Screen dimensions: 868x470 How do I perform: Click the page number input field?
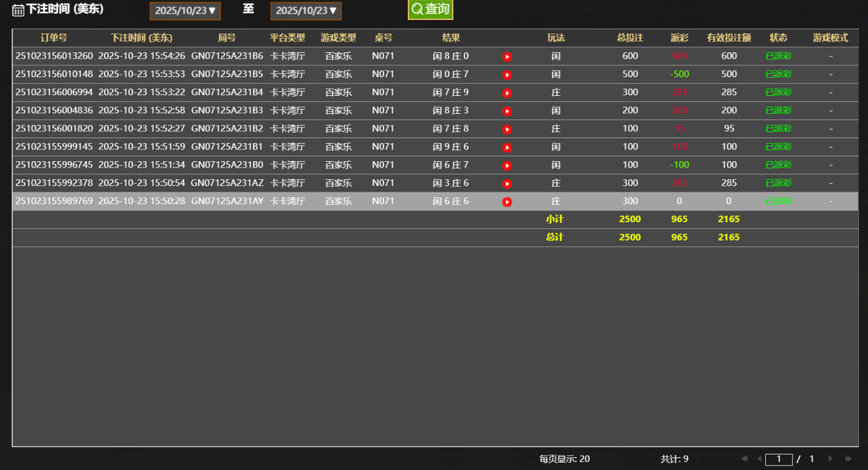(x=778, y=459)
